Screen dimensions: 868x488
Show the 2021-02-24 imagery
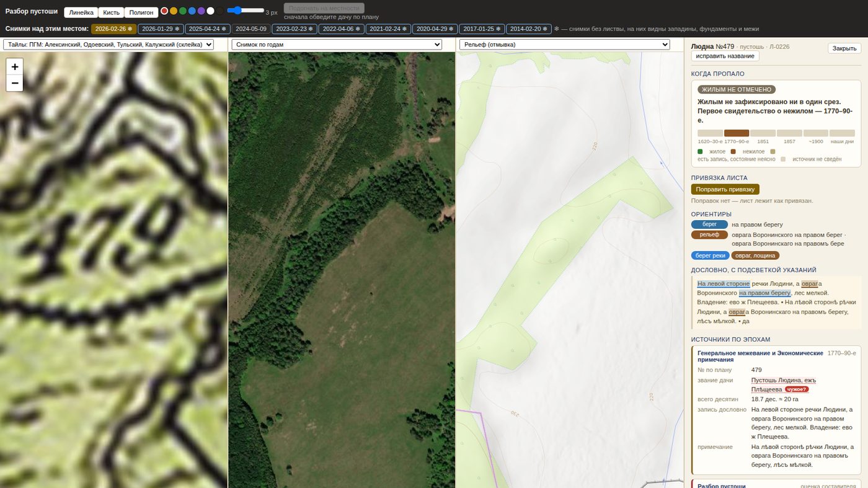point(388,29)
